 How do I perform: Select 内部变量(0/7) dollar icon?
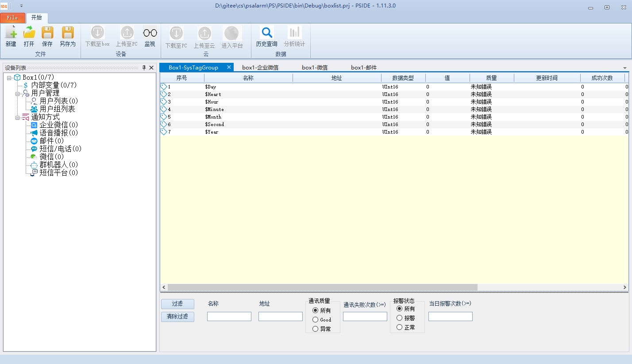[x=26, y=85]
